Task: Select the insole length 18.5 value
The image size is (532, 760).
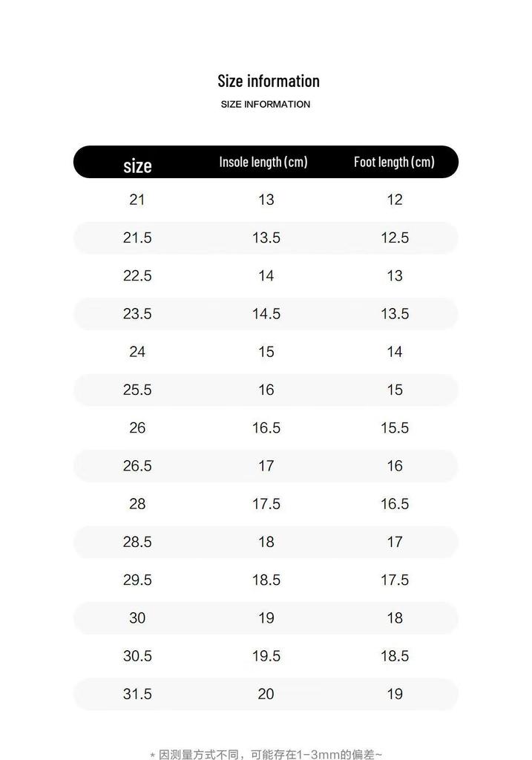Action: [266, 580]
